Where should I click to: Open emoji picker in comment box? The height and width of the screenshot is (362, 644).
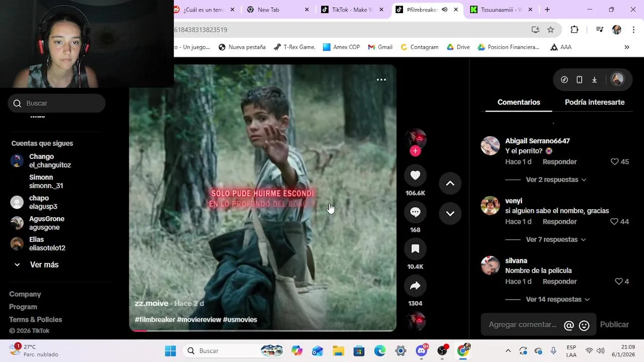point(584,325)
